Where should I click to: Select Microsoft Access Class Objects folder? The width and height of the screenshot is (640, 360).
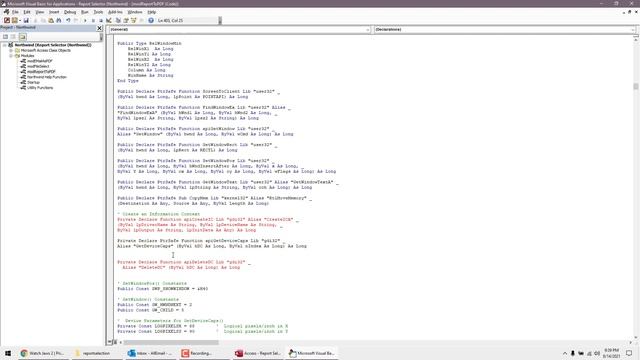tap(46, 50)
